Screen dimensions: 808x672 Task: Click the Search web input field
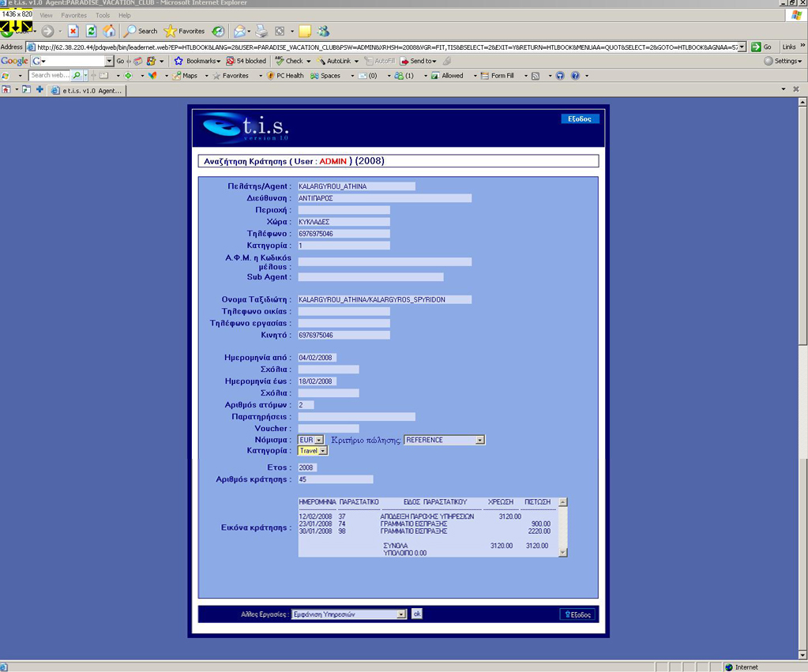click(51, 75)
